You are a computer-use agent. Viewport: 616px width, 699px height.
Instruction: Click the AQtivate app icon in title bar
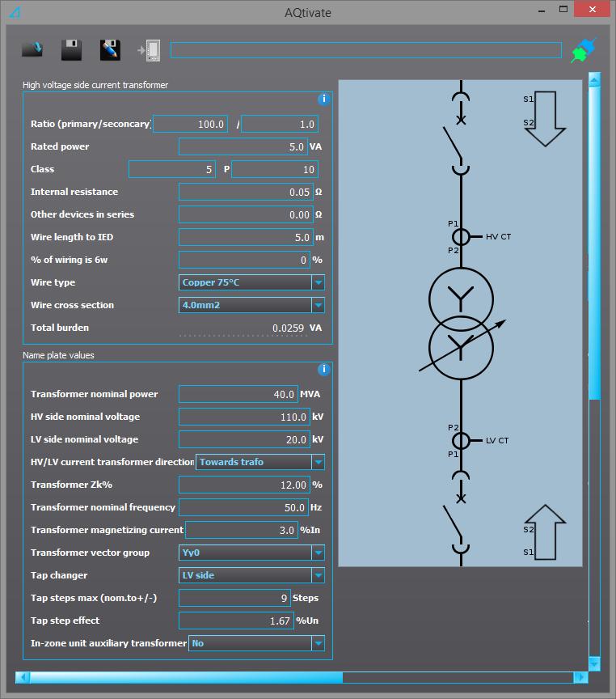pos(15,12)
